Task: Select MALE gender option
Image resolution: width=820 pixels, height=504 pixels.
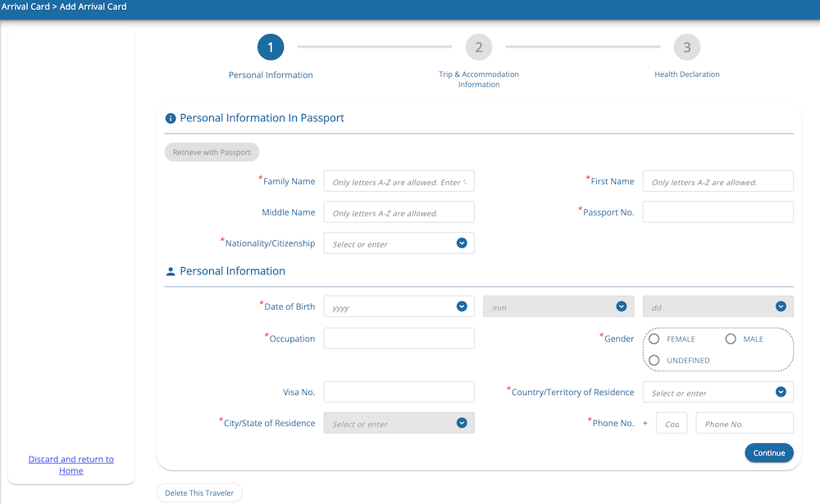Action: (x=730, y=338)
